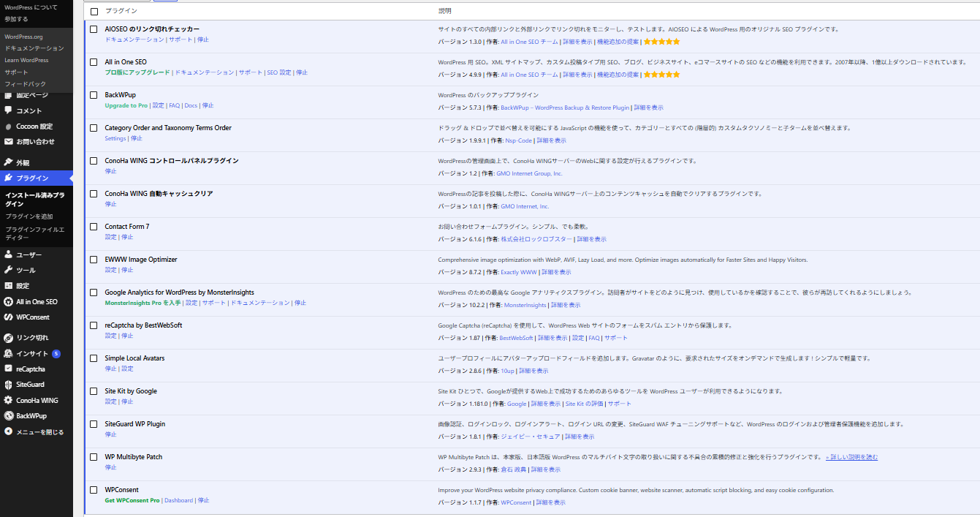Click the five-star rating in AIOSEO のリンク切れチェッカー row
Screen dimensions: 980x517
pyautogui.click(x=661, y=42)
